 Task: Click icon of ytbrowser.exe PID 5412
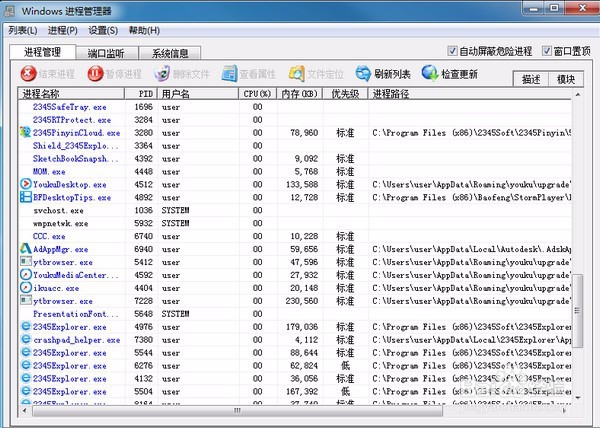coord(26,262)
